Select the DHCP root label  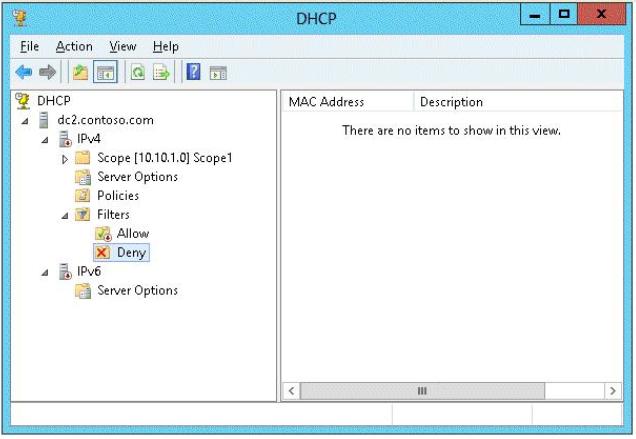point(54,101)
